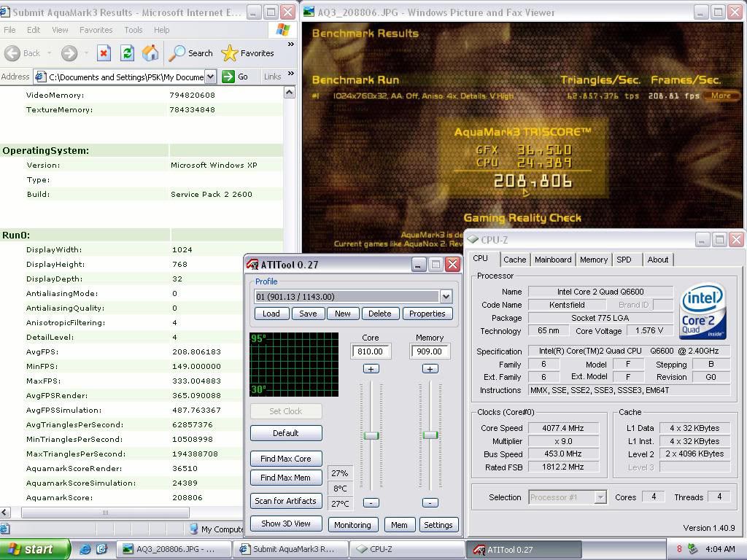The height and width of the screenshot is (560, 747).
Task: Switch to the Memory tab in CPU-Z
Action: pyautogui.click(x=594, y=260)
